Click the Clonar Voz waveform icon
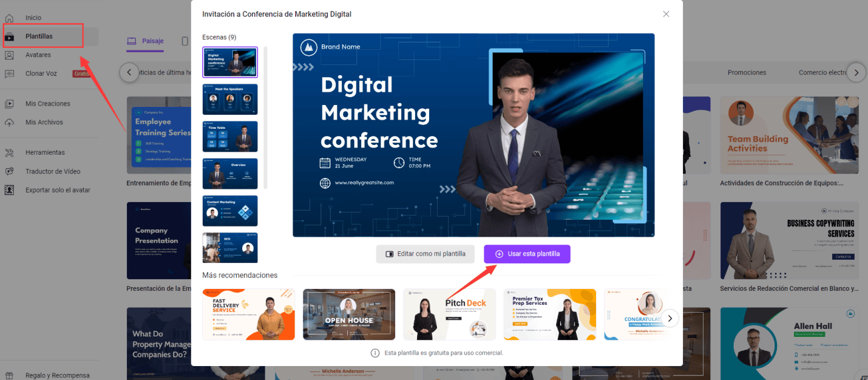The width and height of the screenshot is (868, 380). (x=9, y=73)
